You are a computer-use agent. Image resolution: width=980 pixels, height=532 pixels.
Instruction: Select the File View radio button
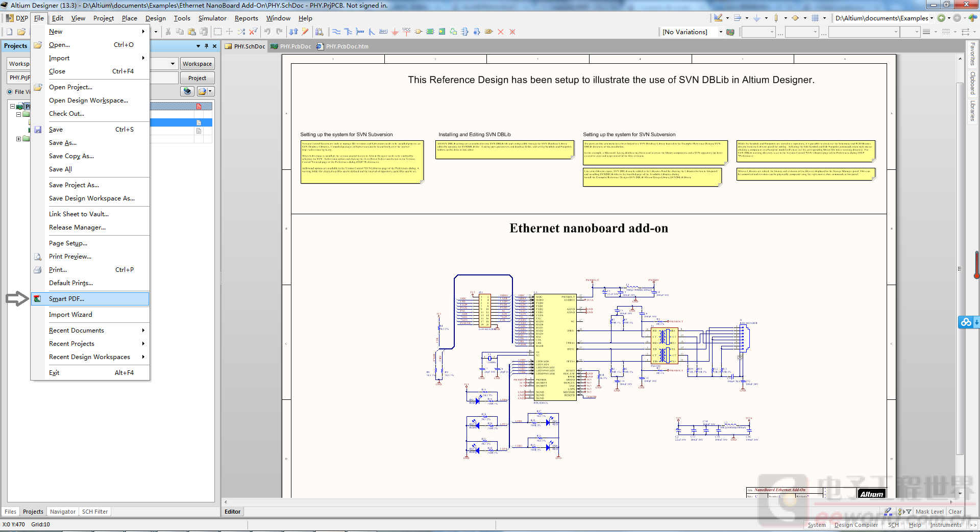(x=10, y=92)
